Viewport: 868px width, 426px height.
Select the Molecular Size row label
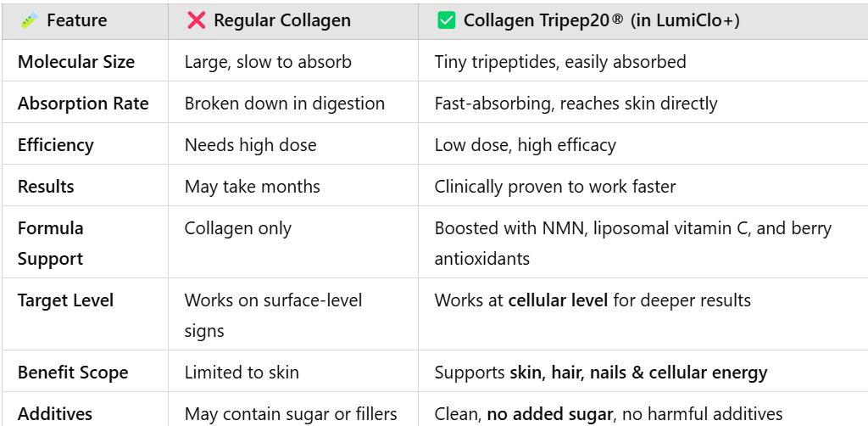[x=76, y=61]
